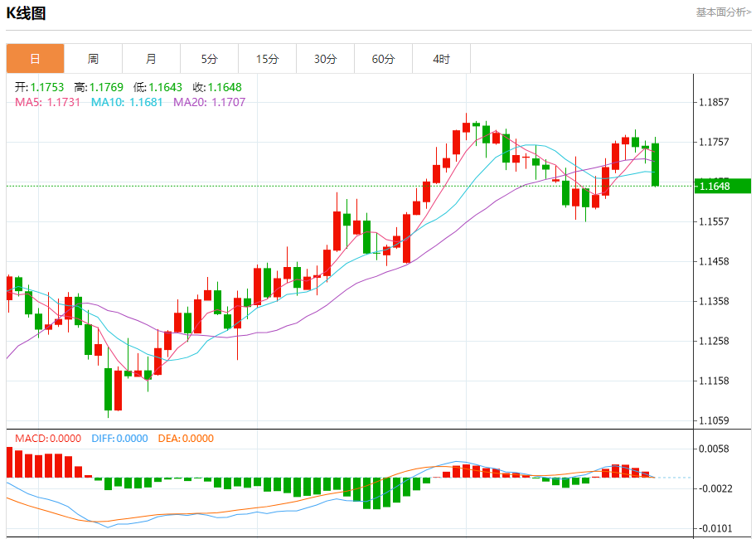Click the 1.1857 price axis label
The height and width of the screenshot is (539, 756).
(714, 102)
